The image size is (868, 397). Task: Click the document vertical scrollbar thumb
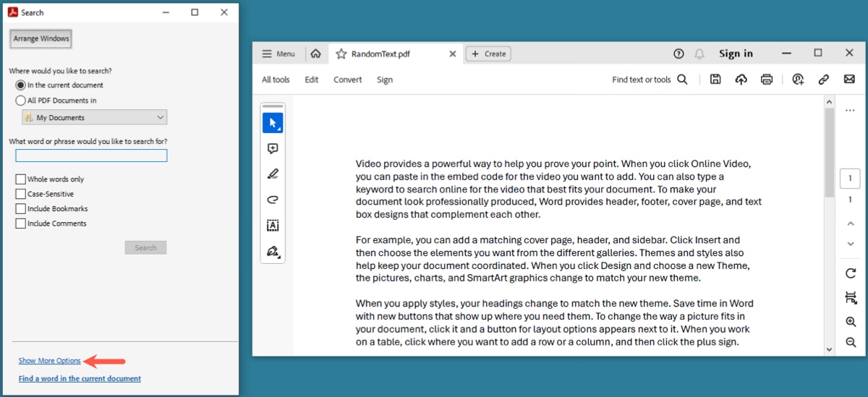[x=830, y=152]
